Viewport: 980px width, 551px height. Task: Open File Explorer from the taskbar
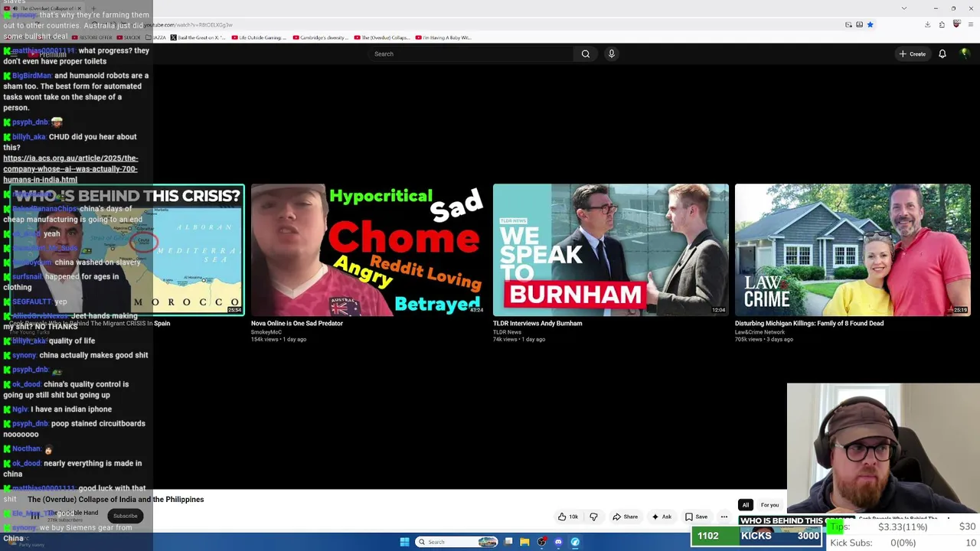point(524,542)
